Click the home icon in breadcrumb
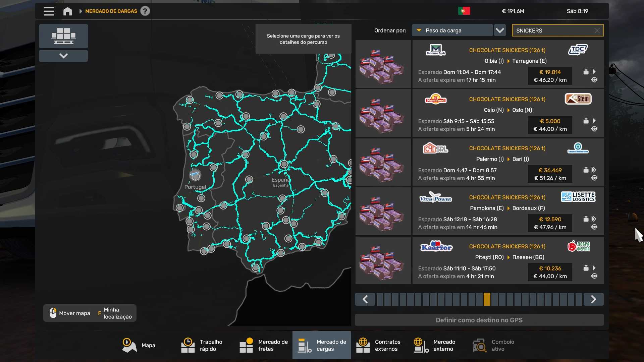 click(x=67, y=11)
